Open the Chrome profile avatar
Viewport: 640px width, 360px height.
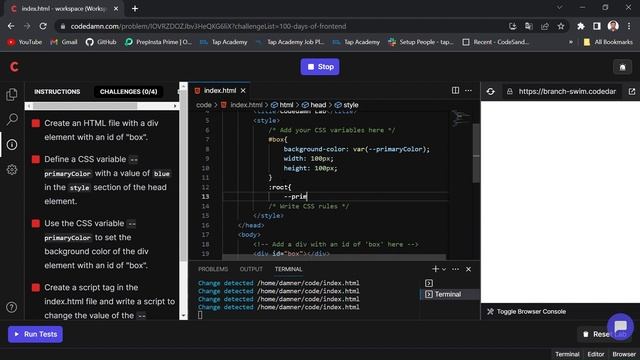pyautogui.click(x=613, y=26)
